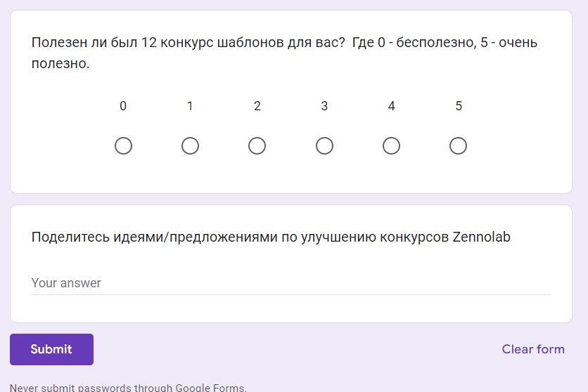The height and width of the screenshot is (392, 588).
Task: Click the numeric label "1" above the scale
Action: point(190,106)
